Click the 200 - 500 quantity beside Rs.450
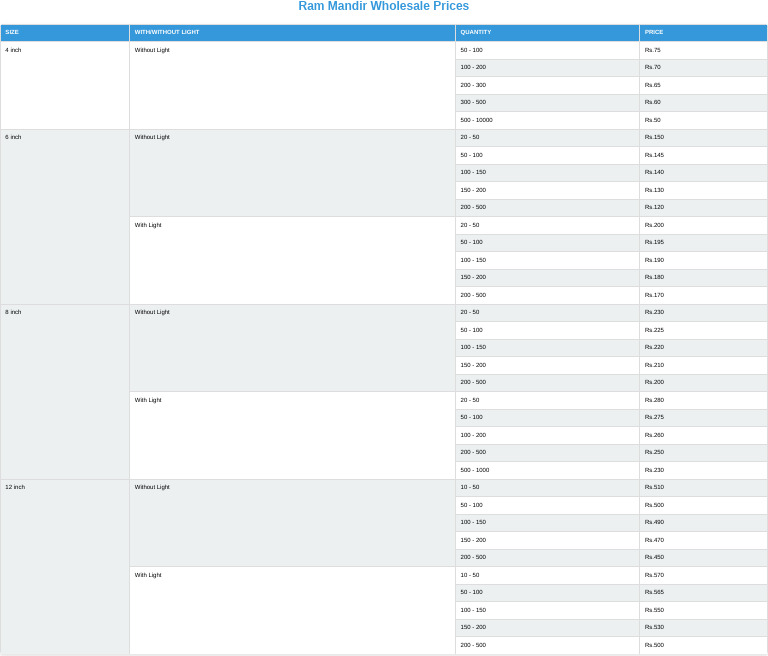 (547, 557)
